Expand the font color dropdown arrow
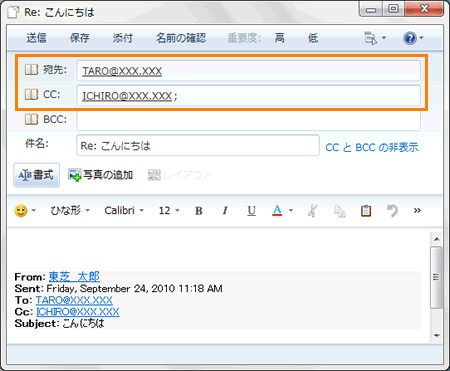450x371 pixels. [x=291, y=210]
